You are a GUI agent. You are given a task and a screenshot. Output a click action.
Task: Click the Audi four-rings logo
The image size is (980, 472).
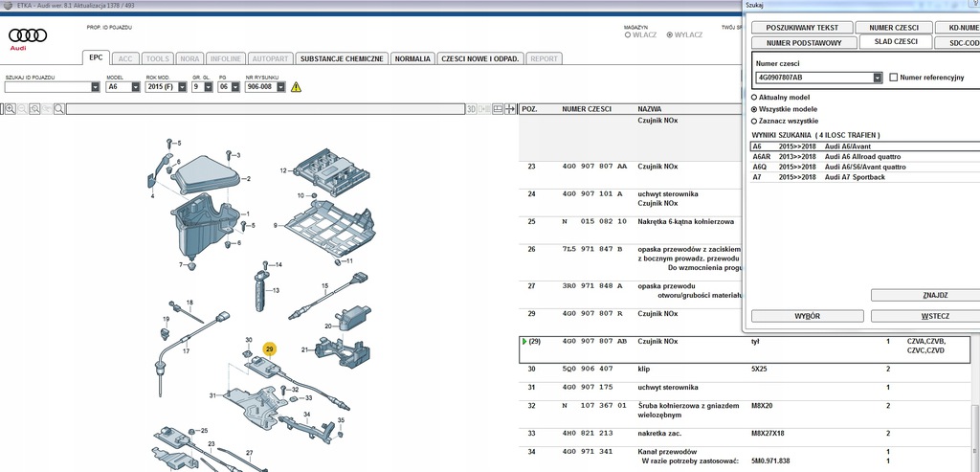pos(28,35)
